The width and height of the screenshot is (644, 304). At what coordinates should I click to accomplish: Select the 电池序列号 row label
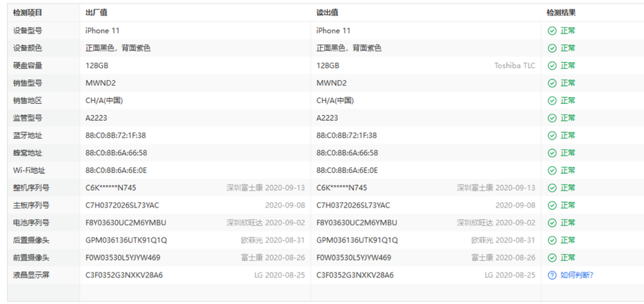point(31,222)
